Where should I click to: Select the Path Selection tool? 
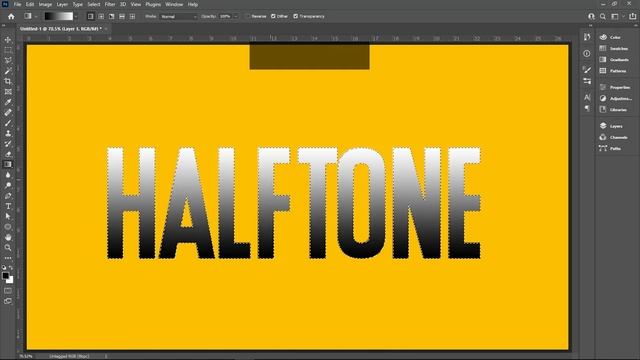tap(8, 216)
